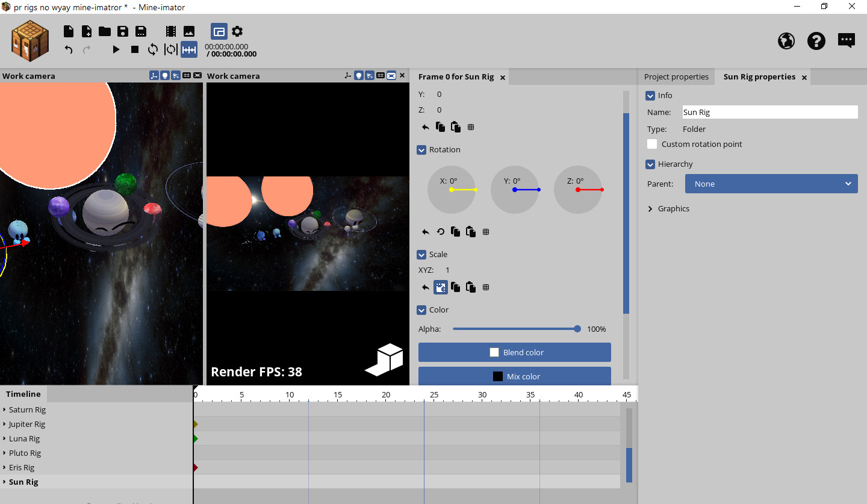Open the Parent dropdown showing None
The width and height of the screenshot is (867, 504).
pyautogui.click(x=771, y=184)
